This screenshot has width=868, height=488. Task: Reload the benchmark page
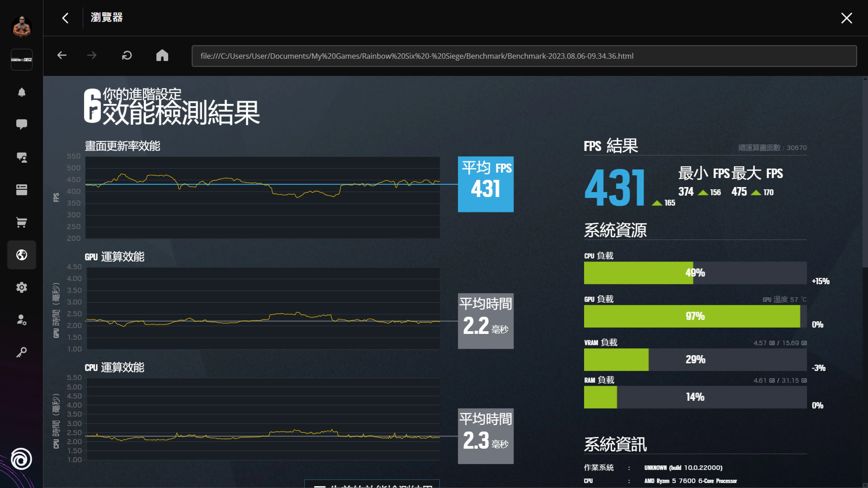127,55
